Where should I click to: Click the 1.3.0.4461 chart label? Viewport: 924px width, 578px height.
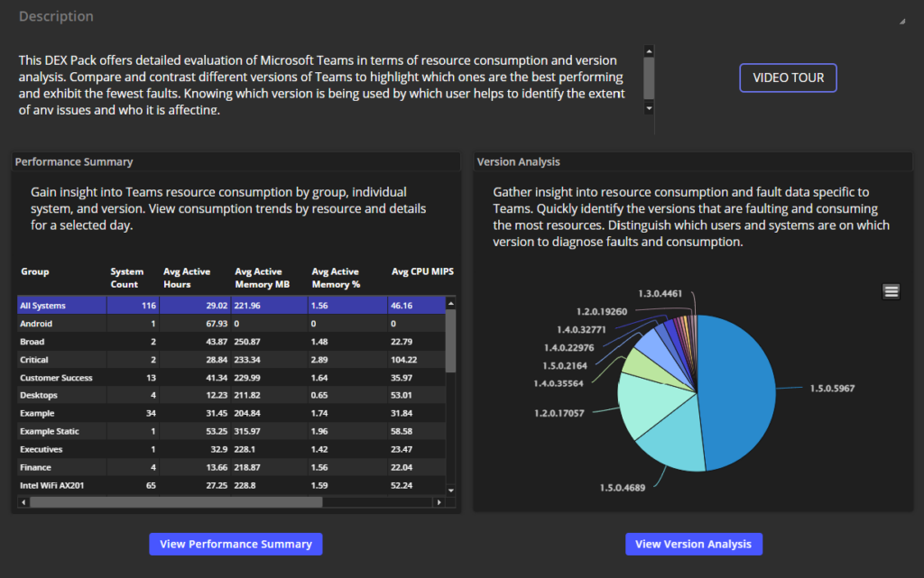click(x=660, y=293)
